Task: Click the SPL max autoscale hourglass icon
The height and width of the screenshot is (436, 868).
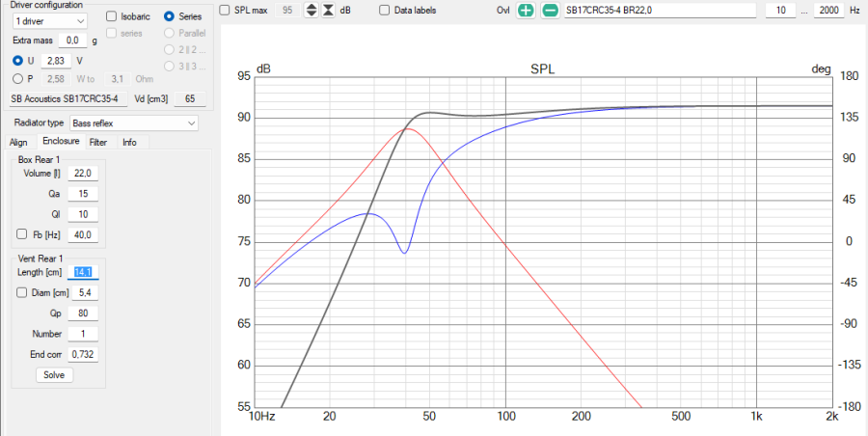Action: click(x=328, y=10)
